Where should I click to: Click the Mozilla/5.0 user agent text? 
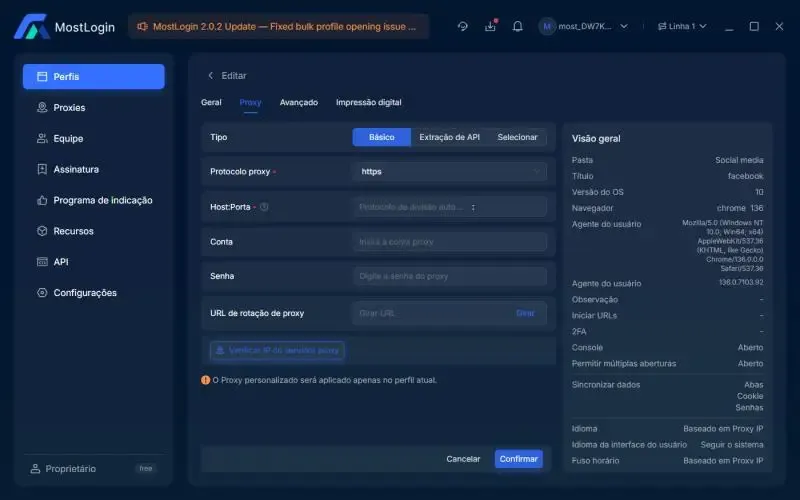(x=722, y=245)
